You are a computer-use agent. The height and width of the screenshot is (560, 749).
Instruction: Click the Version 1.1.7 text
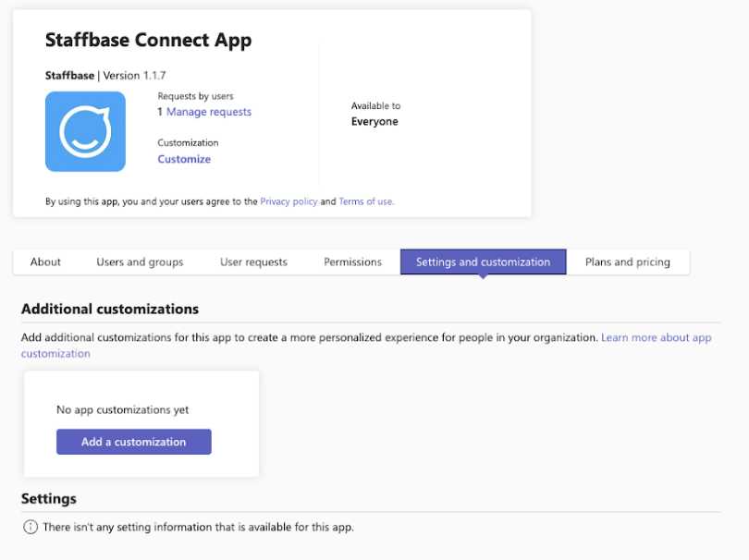pyautogui.click(x=134, y=76)
